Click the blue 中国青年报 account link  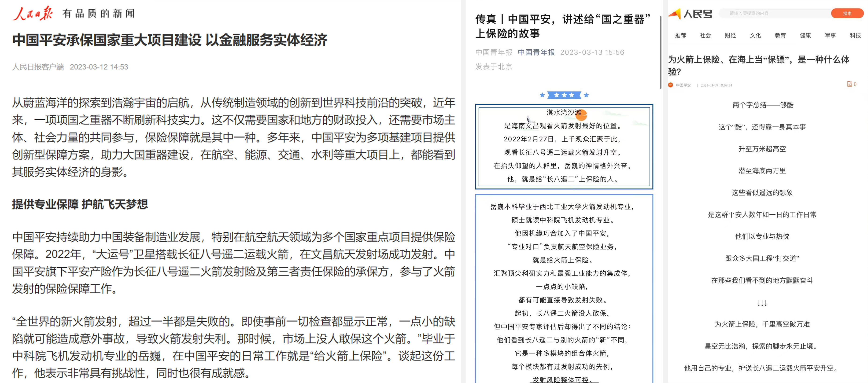pos(536,52)
